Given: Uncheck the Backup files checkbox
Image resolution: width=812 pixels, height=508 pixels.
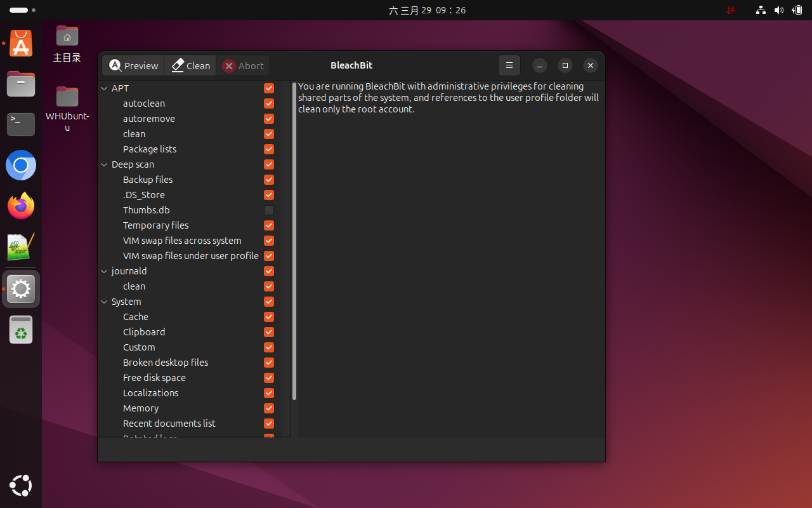Looking at the screenshot, I should pos(269,180).
